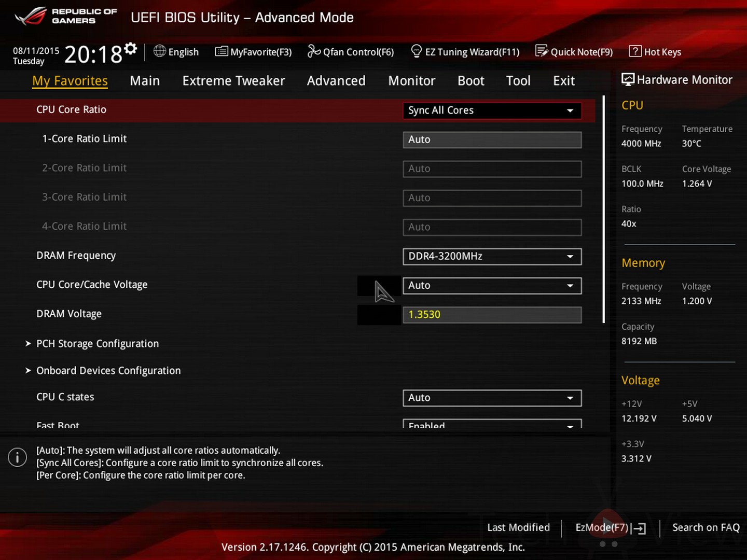747x560 pixels.
Task: Click the Quick Note notepad icon
Action: pyautogui.click(x=542, y=51)
